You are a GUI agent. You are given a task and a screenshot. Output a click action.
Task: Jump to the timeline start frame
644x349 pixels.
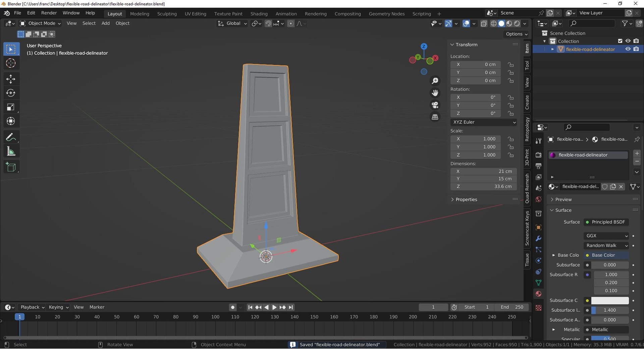(x=250, y=307)
